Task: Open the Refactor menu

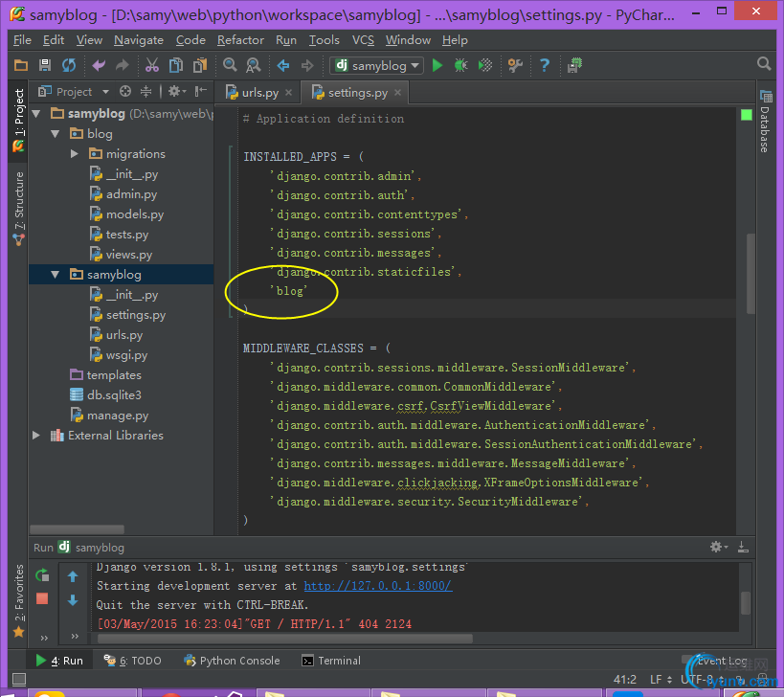Action: click(240, 40)
